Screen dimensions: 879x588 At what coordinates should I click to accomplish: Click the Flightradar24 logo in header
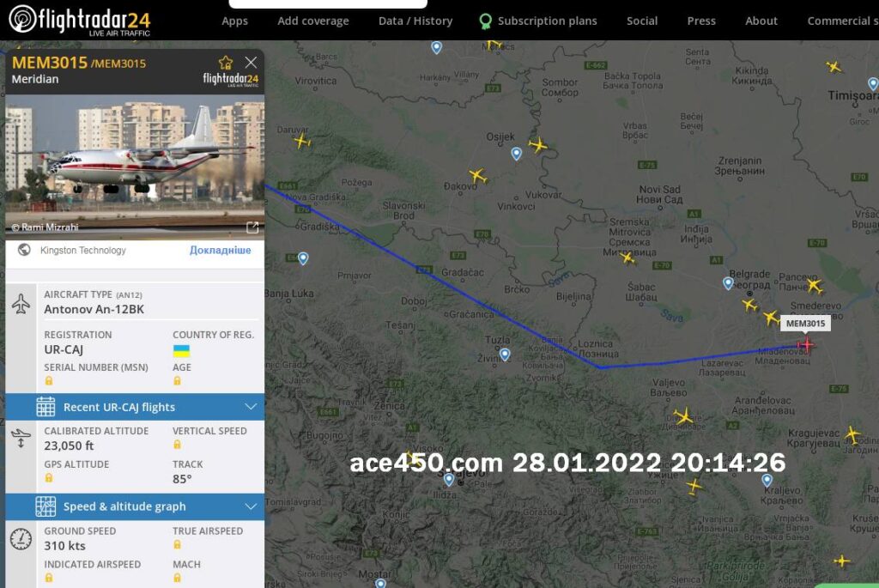point(79,19)
